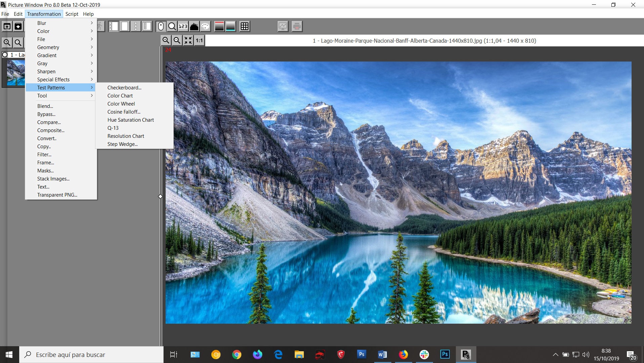Expand the Sharpen submenu

click(61, 71)
